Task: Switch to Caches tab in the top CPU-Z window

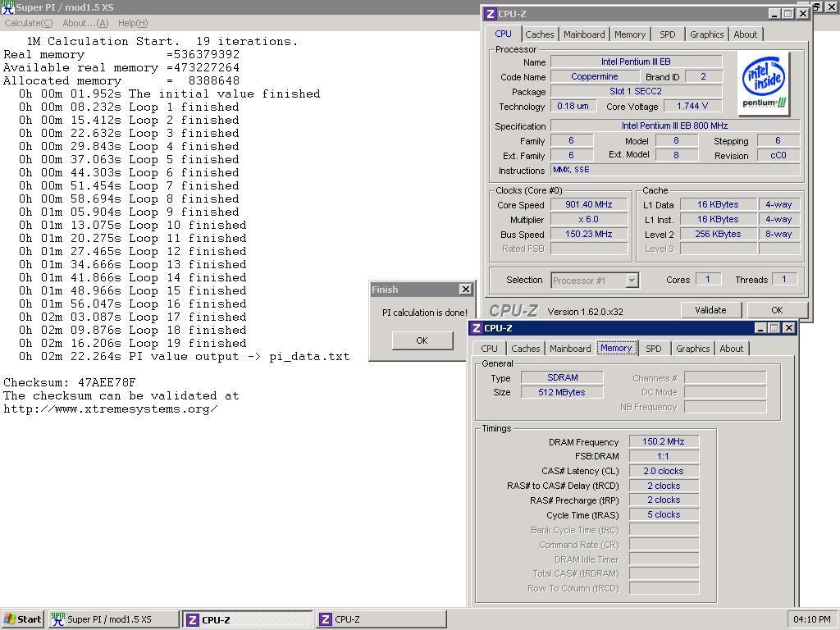Action: (540, 34)
